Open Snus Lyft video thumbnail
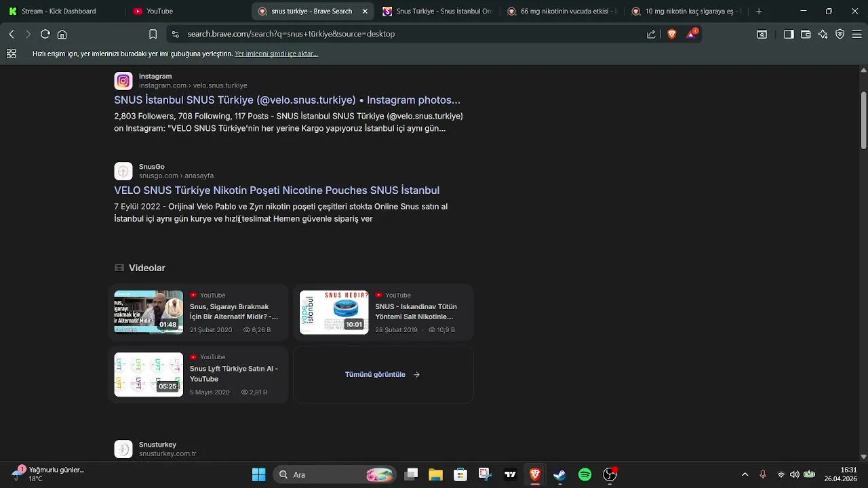 149,374
